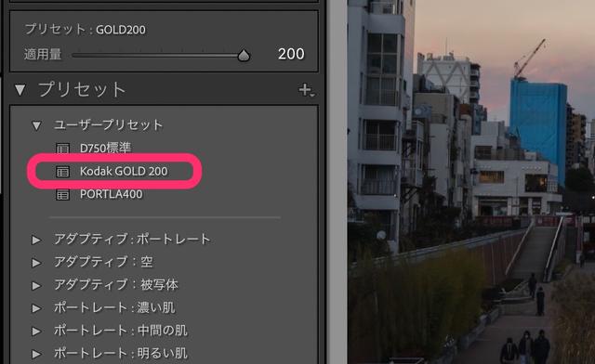Click the ポートレート : 中間の肌 label

tap(121, 331)
